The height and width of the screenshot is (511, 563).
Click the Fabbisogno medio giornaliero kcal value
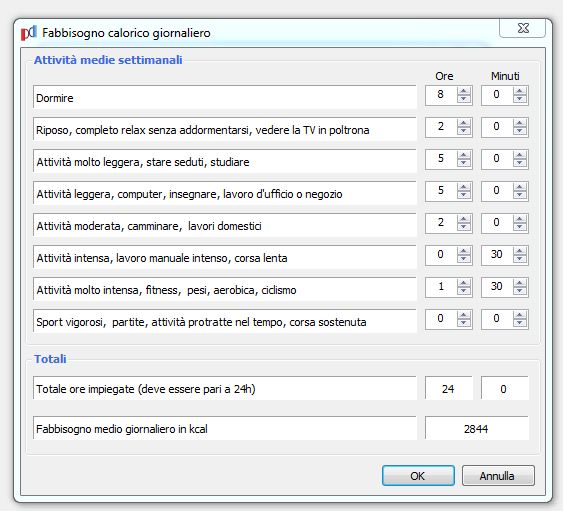(476, 428)
